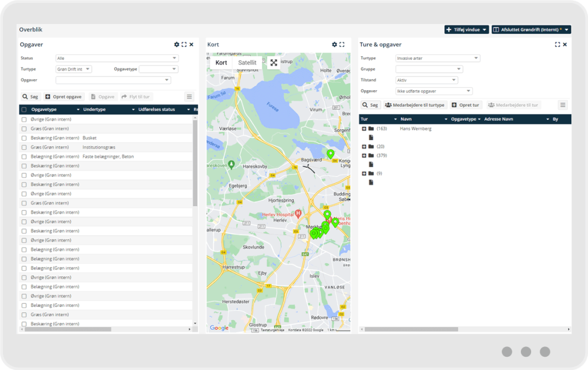
Task: Click Medarbejdere til turtype button
Action: pos(415,105)
